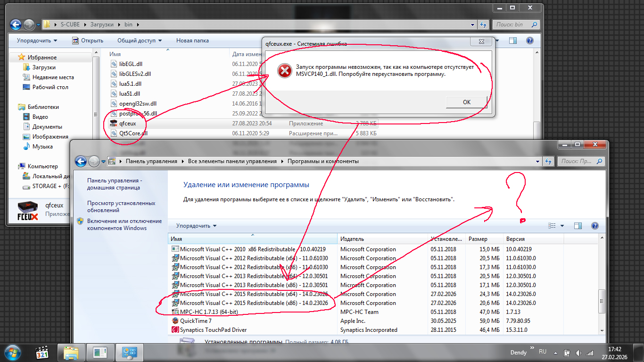Open Просмотр установленных обновлений link
The width and height of the screenshot is (644, 362).
121,206
